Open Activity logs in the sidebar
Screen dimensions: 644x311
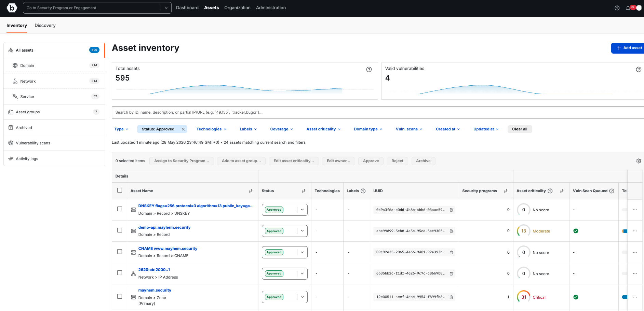(54, 159)
